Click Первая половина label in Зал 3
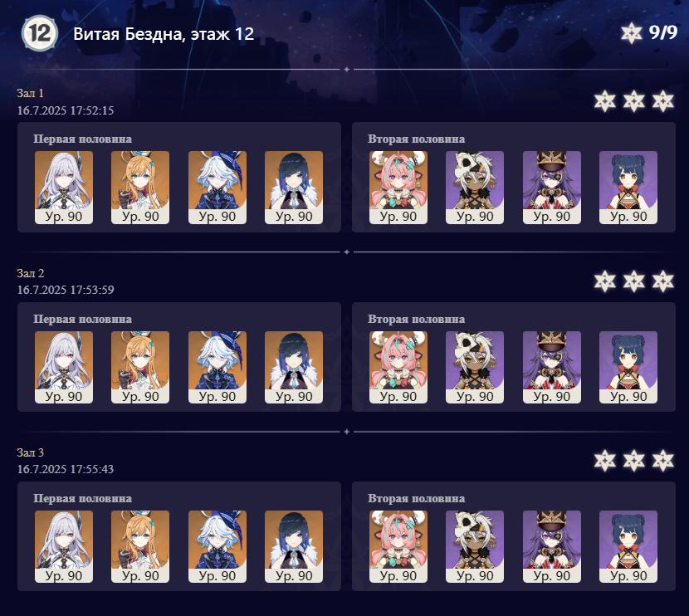Viewport: 689px width, 616px height. (82, 499)
